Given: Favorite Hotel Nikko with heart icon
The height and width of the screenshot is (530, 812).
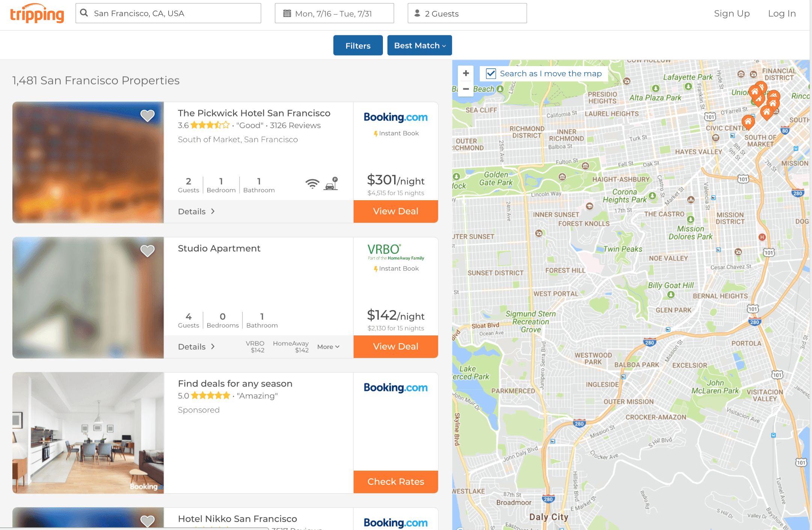Looking at the screenshot, I should tap(147, 521).
